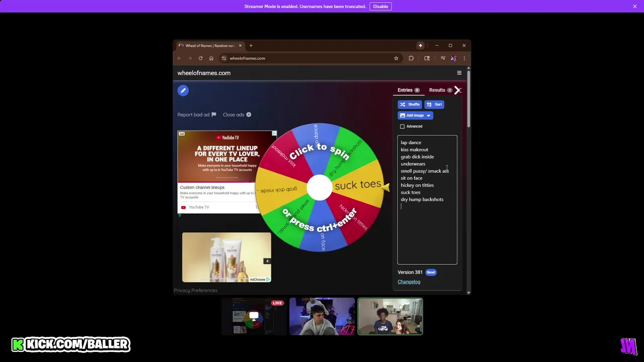Click the address bar URL
This screenshot has width=644, height=362.
tap(247, 58)
